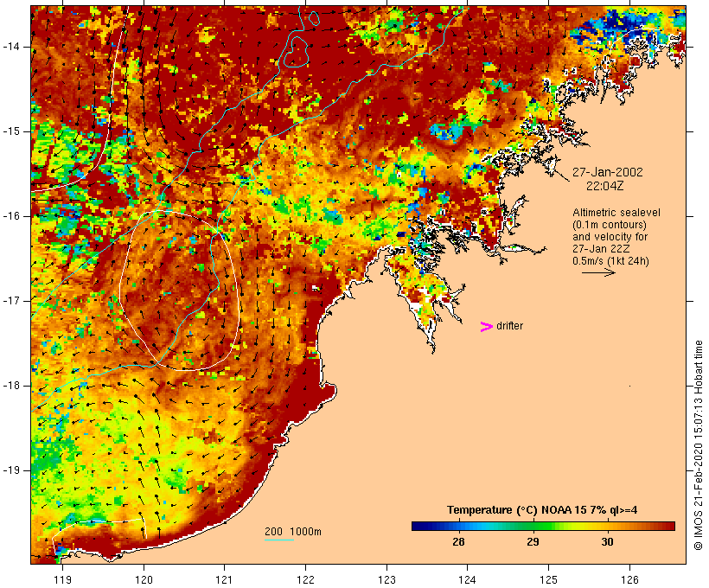Click the '200 1000m' isobath legend label
Image resolution: width=709 pixels, height=588 pixels.
[293, 532]
